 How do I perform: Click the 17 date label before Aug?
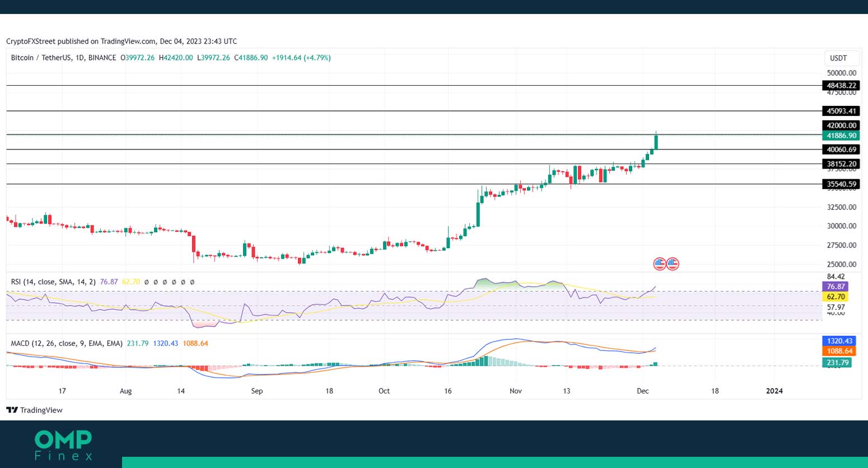coord(62,391)
